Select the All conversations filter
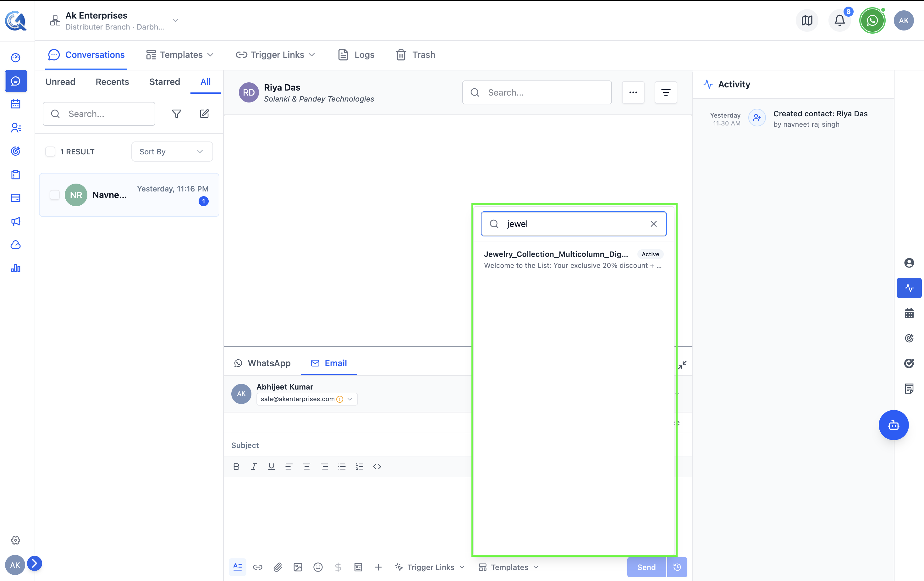 206,82
